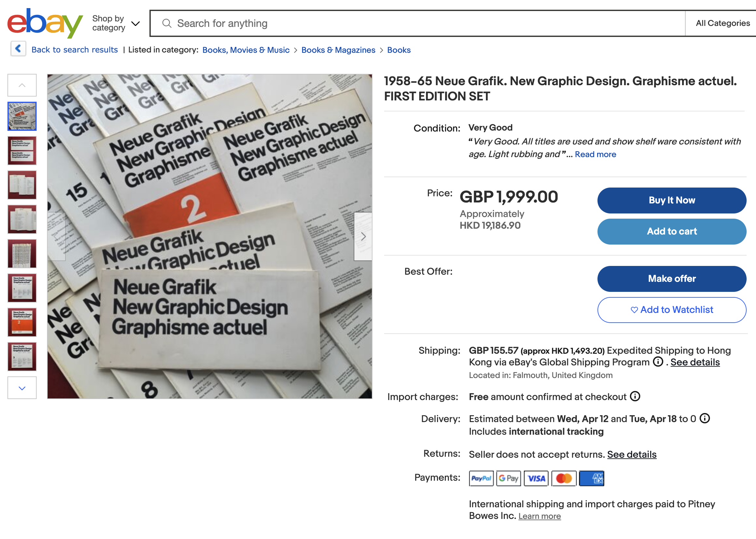The image size is (756, 539).
Task: Select the fourth thumbnail of open spread
Action: coord(22,219)
